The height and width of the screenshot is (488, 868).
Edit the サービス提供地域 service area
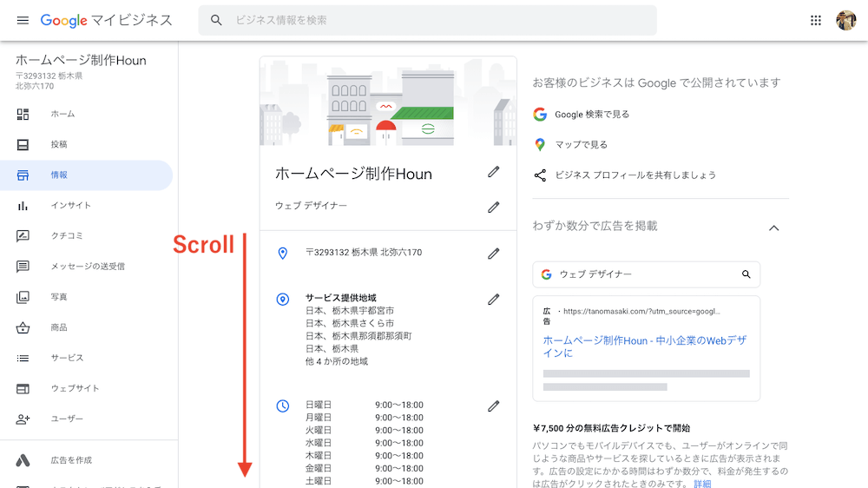493,300
